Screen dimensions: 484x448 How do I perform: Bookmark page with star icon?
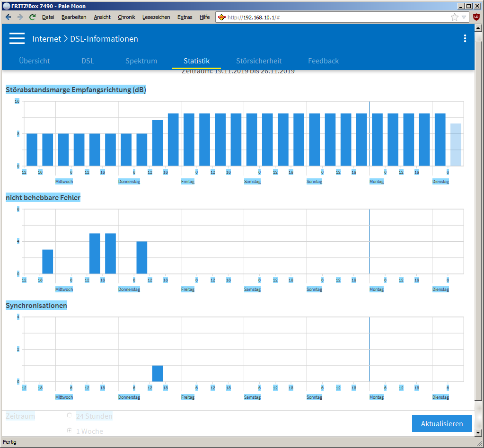(454, 18)
